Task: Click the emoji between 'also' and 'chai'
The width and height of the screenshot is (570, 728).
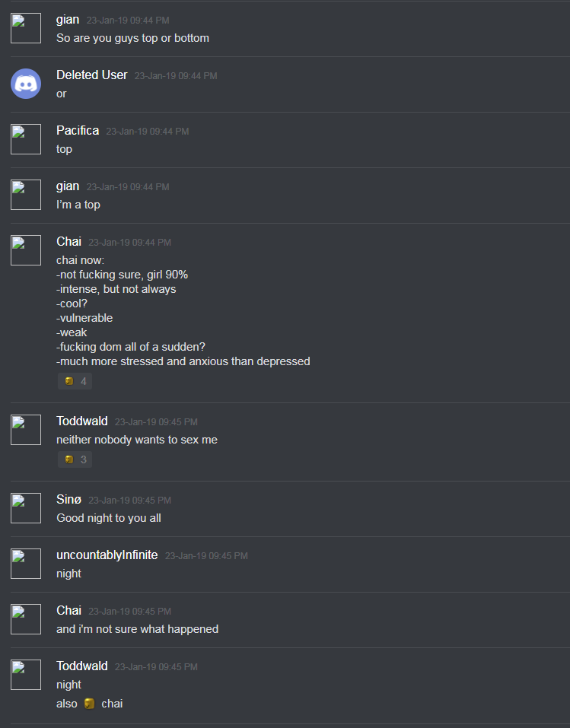Action: tap(89, 704)
